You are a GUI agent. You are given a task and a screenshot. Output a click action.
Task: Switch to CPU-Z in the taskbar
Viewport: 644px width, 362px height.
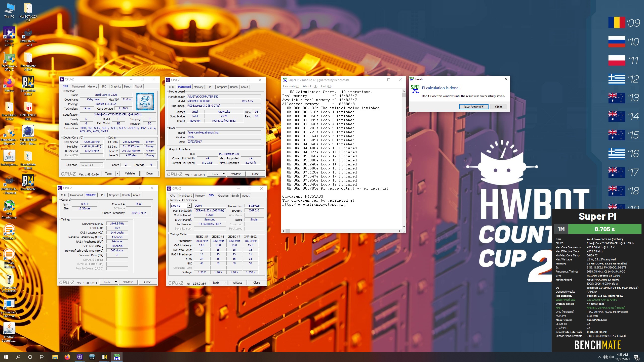coord(80,357)
